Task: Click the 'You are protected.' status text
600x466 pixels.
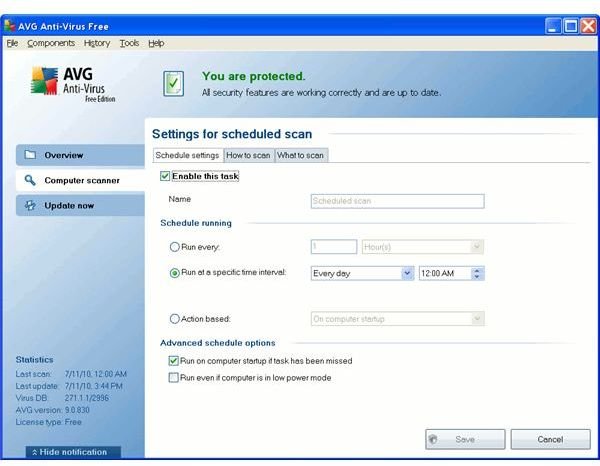Action: point(254,76)
